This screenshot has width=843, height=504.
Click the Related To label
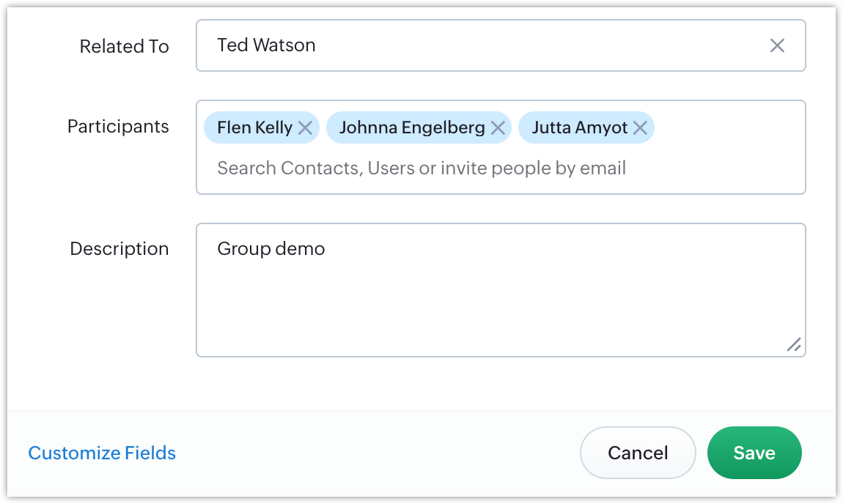124,46
